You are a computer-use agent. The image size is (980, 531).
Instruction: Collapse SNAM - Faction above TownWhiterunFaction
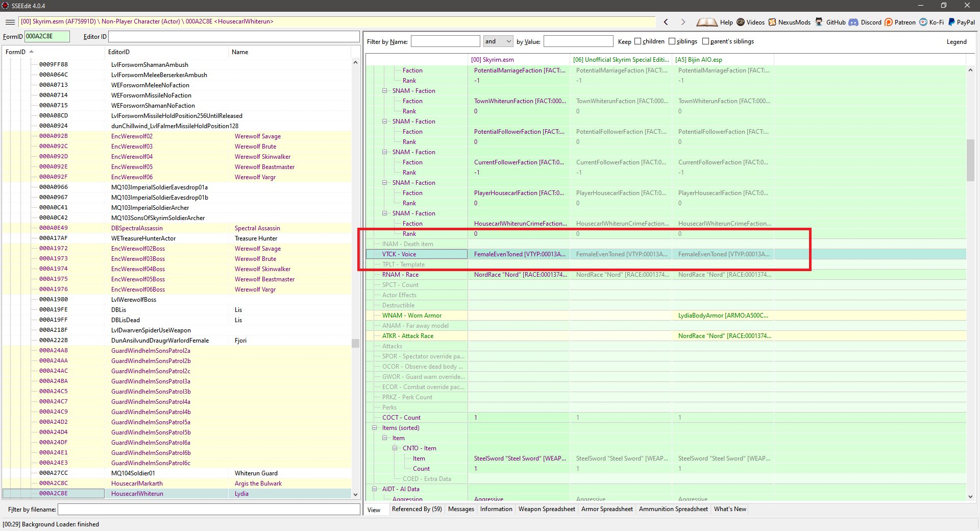coord(385,91)
